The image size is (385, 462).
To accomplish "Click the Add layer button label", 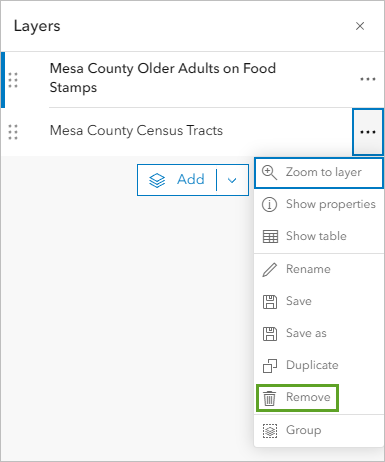I will (190, 179).
